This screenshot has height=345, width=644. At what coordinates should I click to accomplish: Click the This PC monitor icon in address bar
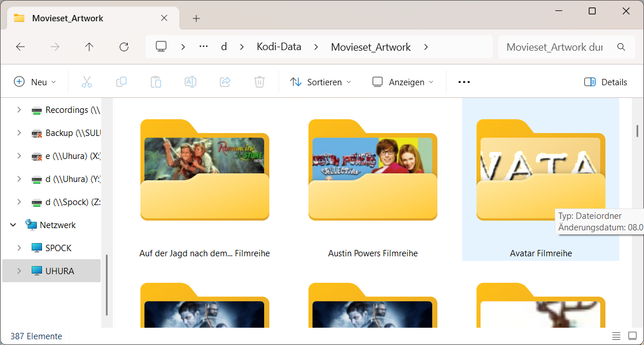coord(161,47)
